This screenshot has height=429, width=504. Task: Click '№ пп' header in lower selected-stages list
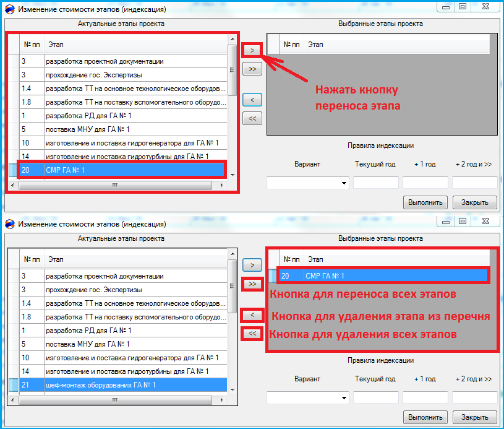coord(291,259)
